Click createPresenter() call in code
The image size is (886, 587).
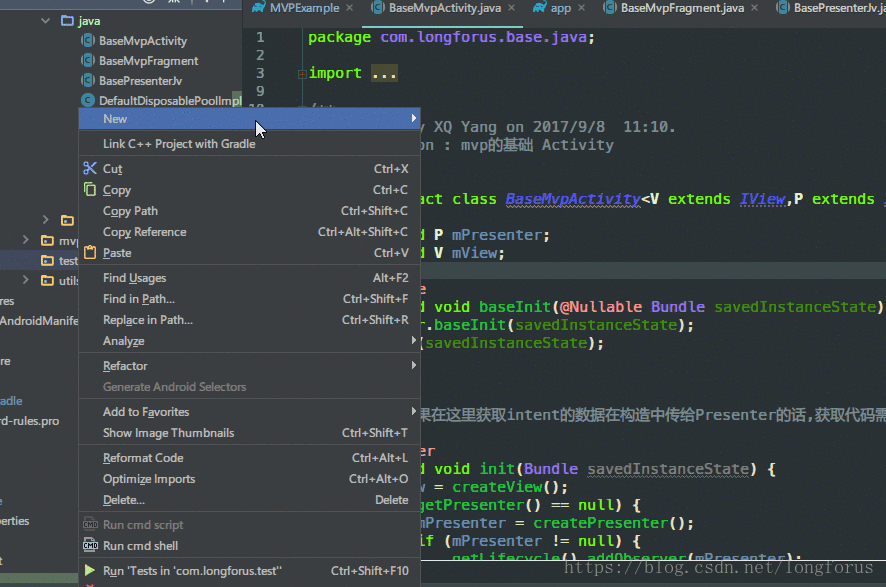coord(613,523)
